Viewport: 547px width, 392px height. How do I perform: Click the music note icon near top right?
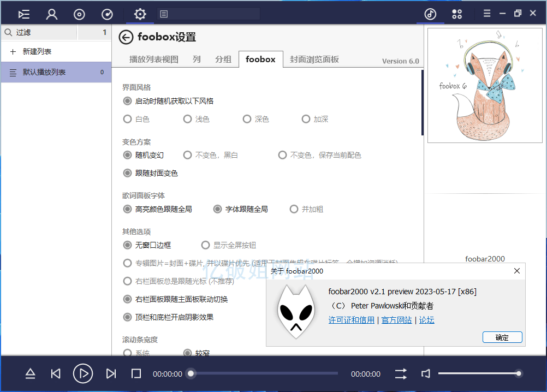431,13
